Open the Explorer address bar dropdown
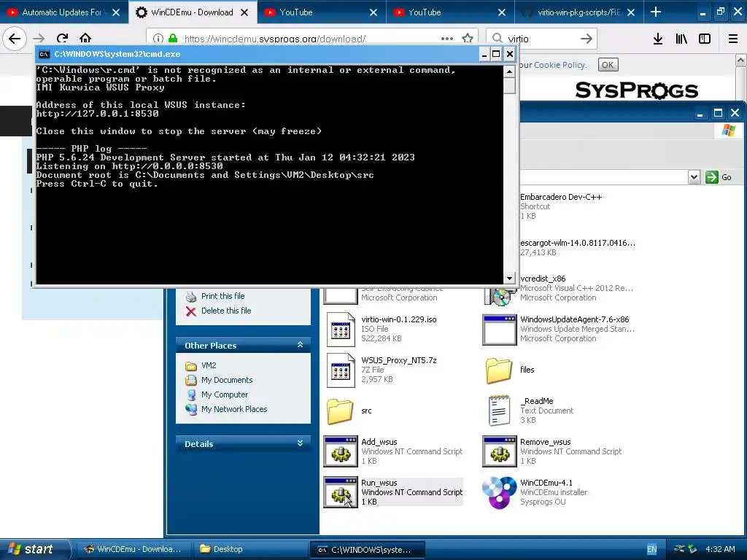Image resolution: width=747 pixels, height=560 pixels. click(x=694, y=177)
